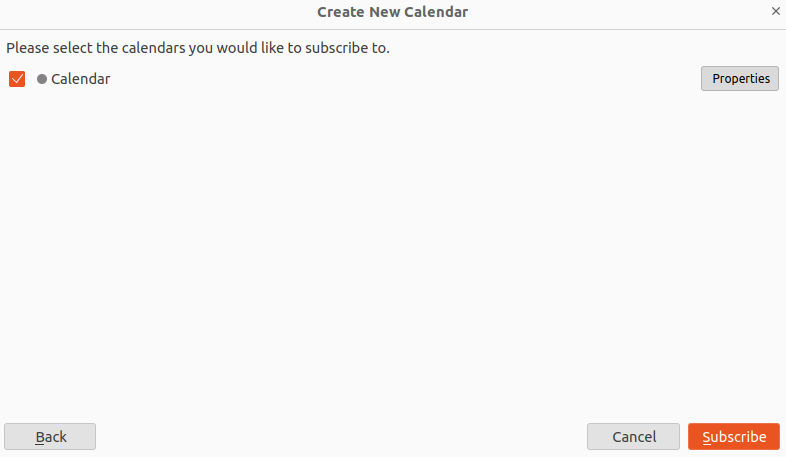Click the Create New Calendar title bar
This screenshot has width=786, height=457.
pyautogui.click(x=392, y=12)
